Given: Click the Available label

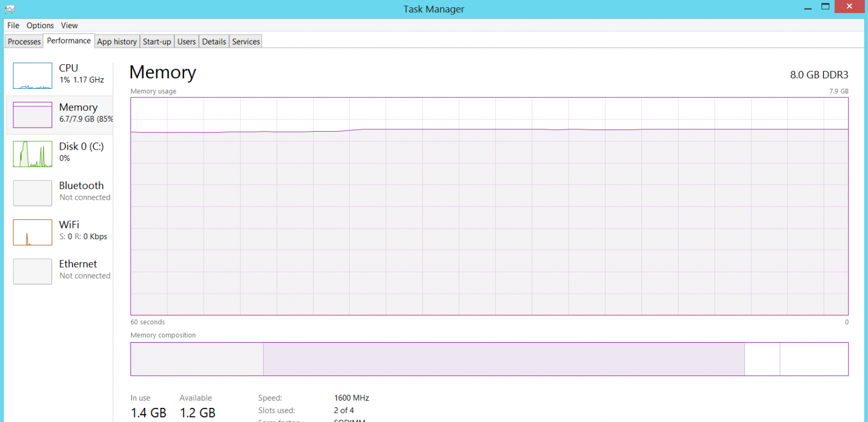Looking at the screenshot, I should 196,398.
